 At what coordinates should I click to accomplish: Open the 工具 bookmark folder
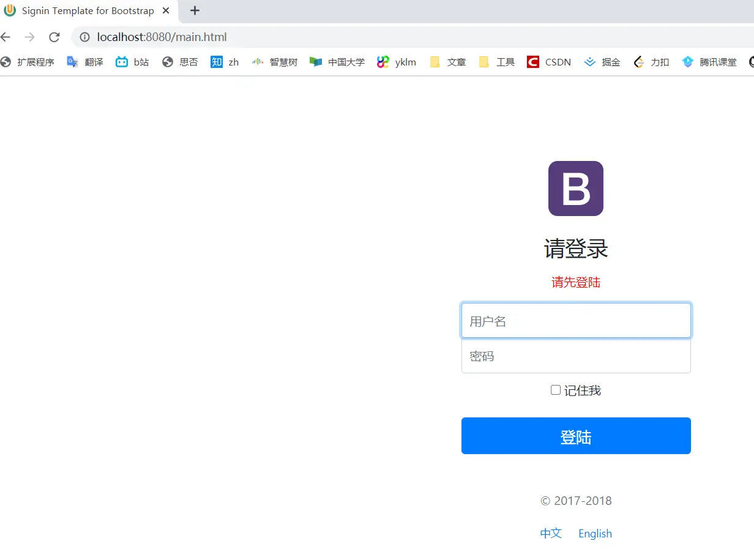coord(497,62)
